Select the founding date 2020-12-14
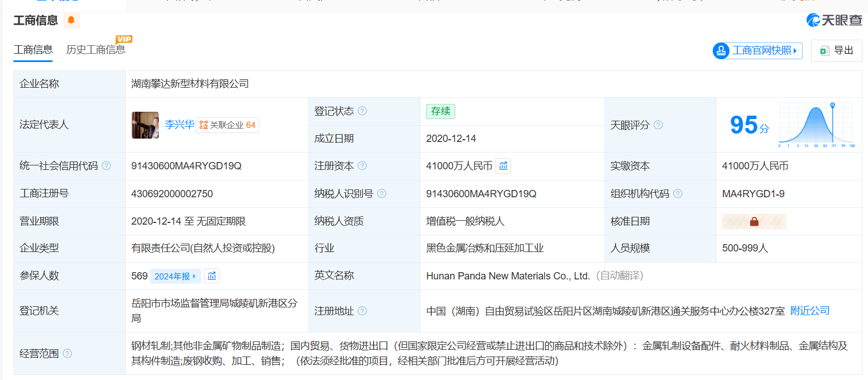The height and width of the screenshot is (380, 868). [451, 139]
